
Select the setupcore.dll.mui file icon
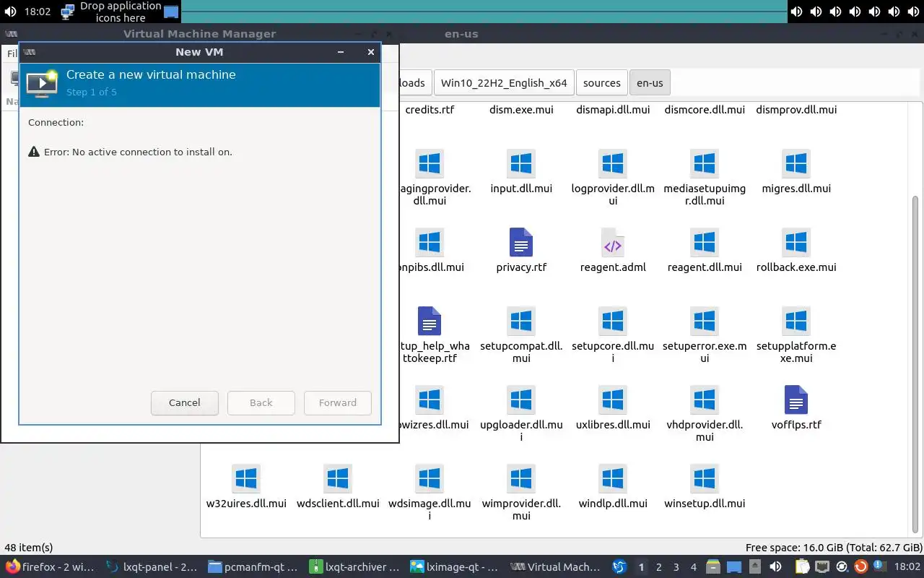[613, 322]
